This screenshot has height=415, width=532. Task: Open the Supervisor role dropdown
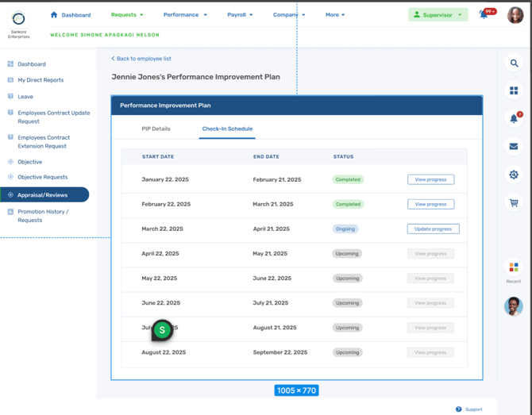(438, 15)
